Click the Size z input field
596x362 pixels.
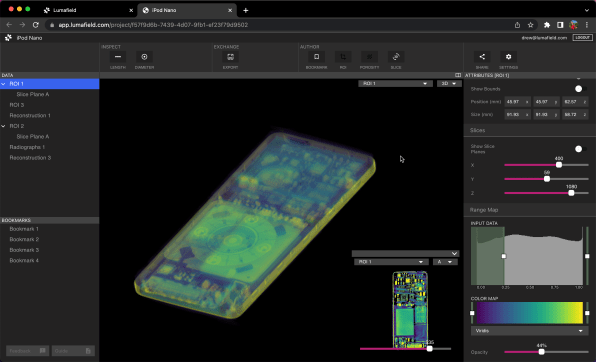[x=575, y=114]
